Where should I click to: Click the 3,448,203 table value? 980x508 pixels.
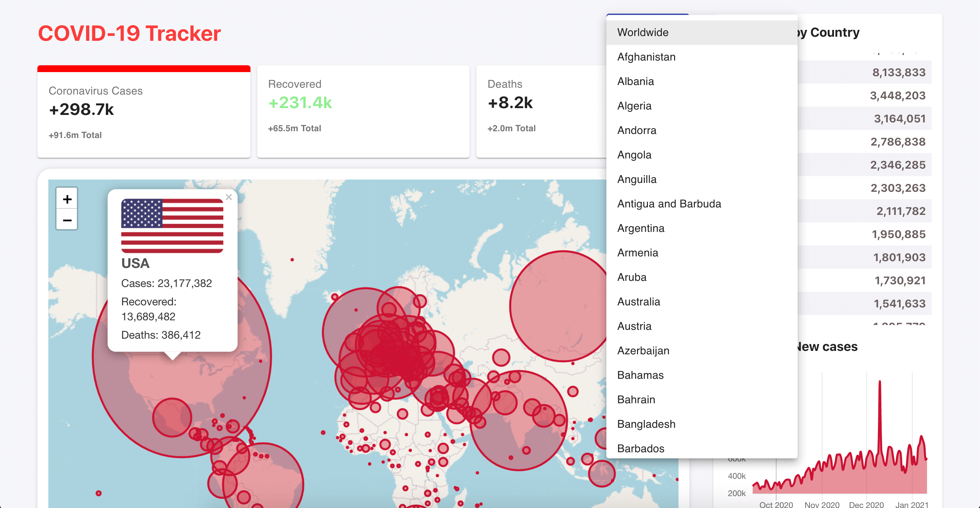point(897,96)
